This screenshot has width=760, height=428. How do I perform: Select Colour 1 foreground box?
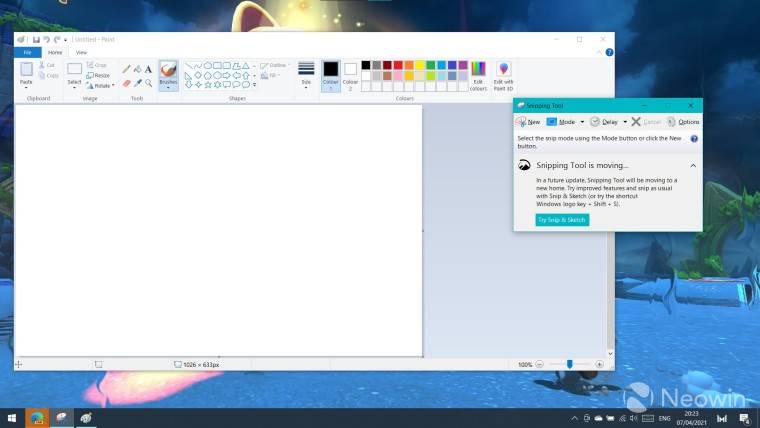tap(331, 76)
